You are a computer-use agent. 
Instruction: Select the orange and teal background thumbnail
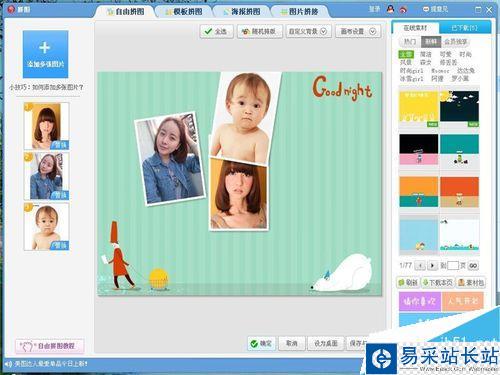419,192
